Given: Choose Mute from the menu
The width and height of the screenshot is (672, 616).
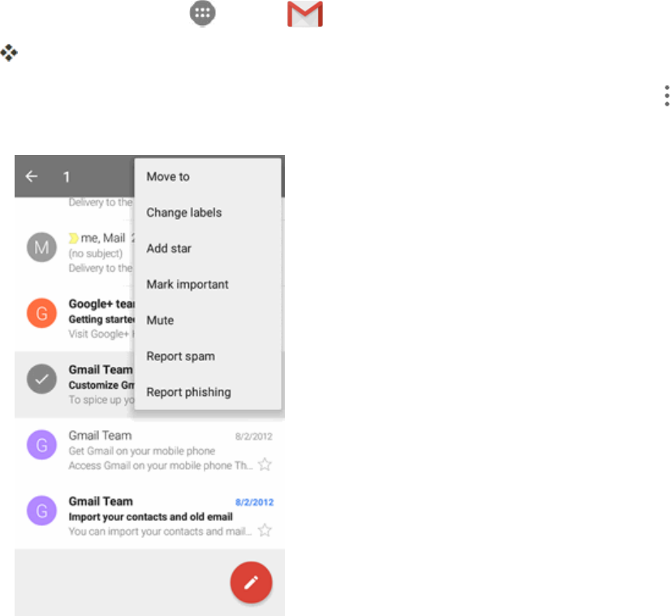Looking at the screenshot, I should pos(208,321).
